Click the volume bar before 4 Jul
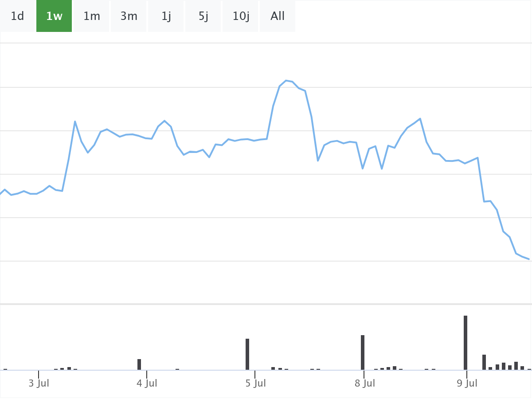Screen dimensions: 532x399 pyautogui.click(x=139, y=364)
